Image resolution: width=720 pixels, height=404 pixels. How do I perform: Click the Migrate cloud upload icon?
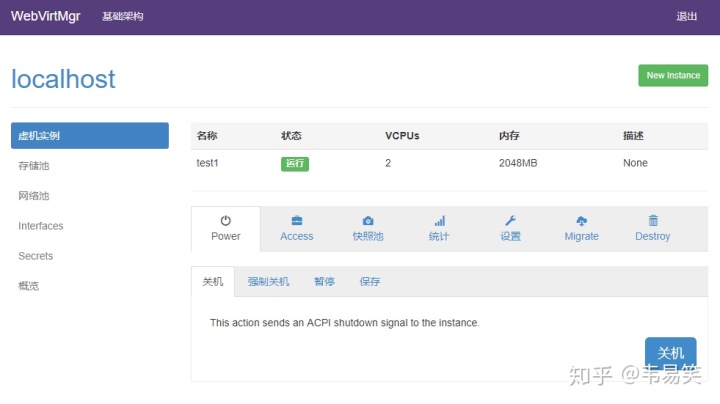tap(581, 221)
